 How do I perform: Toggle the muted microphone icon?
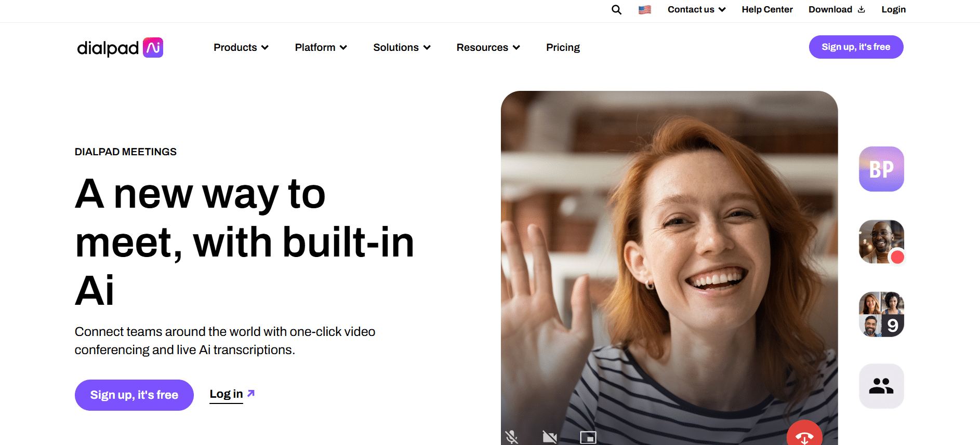(x=512, y=437)
